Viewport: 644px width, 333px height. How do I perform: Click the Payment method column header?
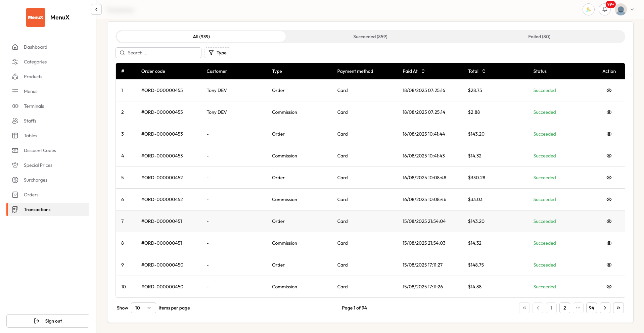[x=355, y=71]
